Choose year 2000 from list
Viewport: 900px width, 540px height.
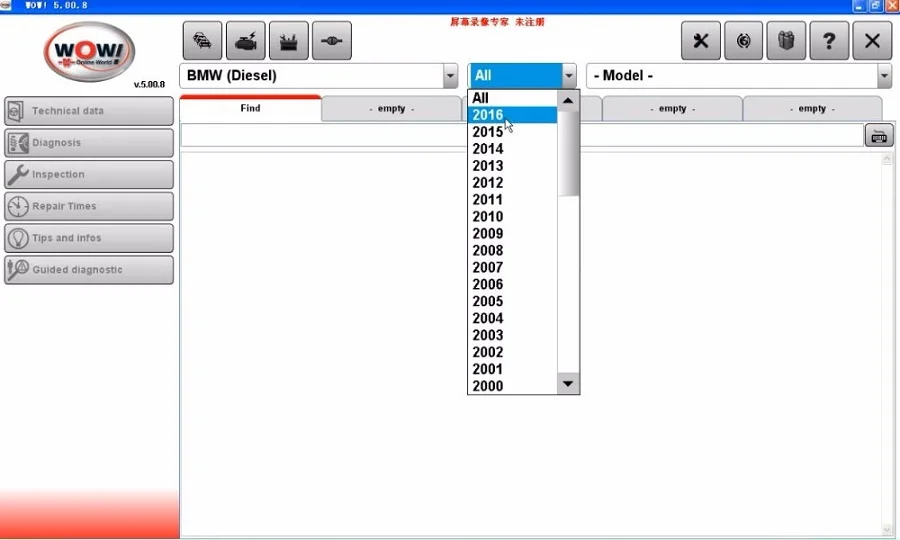click(x=513, y=386)
